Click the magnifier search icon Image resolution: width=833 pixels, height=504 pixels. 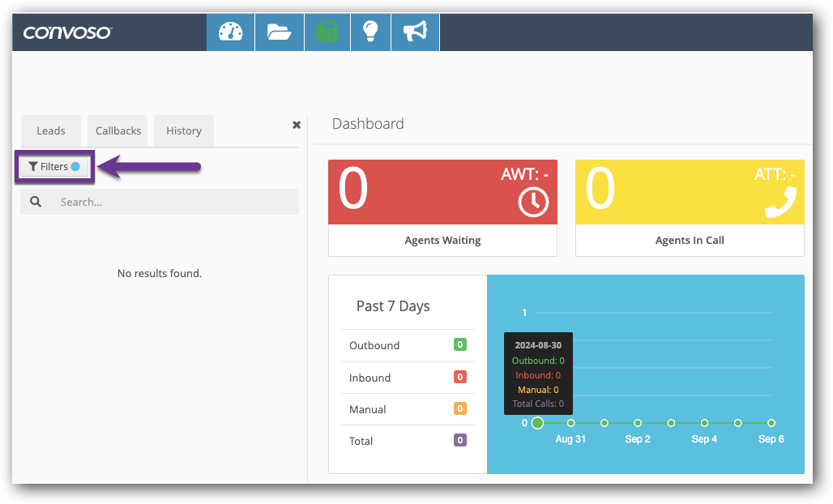pyautogui.click(x=36, y=202)
